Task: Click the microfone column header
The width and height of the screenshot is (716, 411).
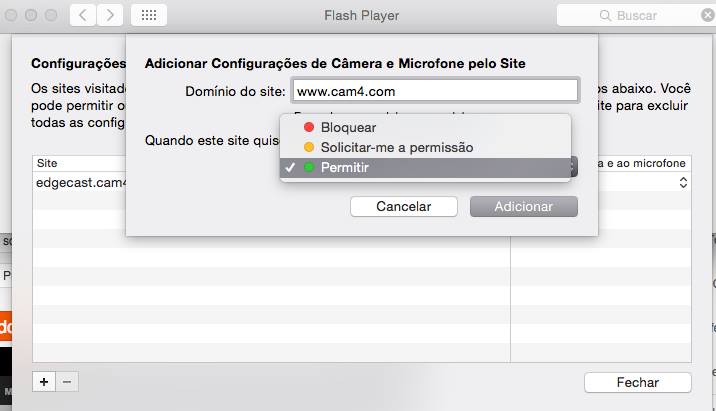Action: [640, 163]
